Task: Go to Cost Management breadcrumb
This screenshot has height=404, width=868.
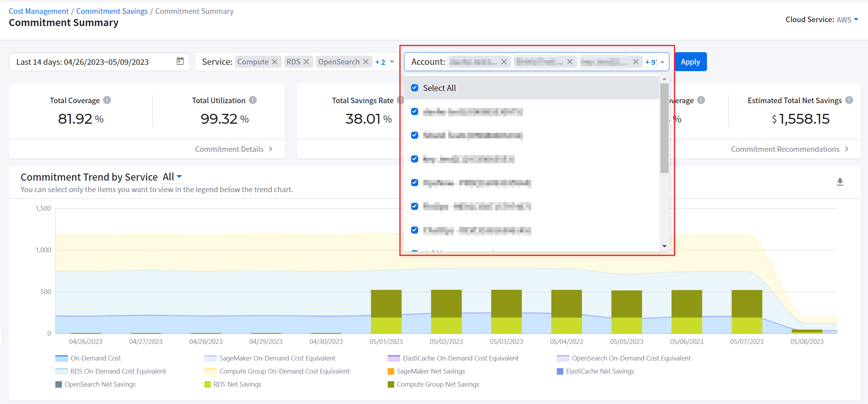Action: [39, 11]
